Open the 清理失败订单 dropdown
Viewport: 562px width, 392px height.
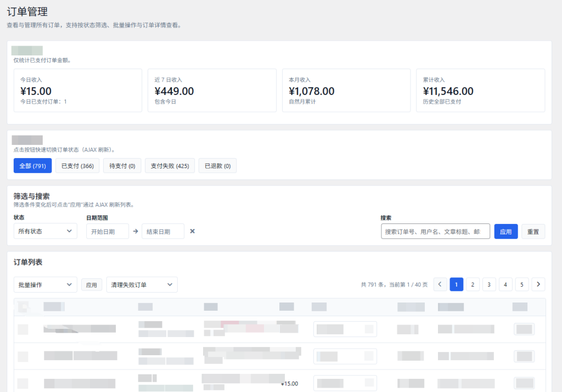tap(142, 285)
